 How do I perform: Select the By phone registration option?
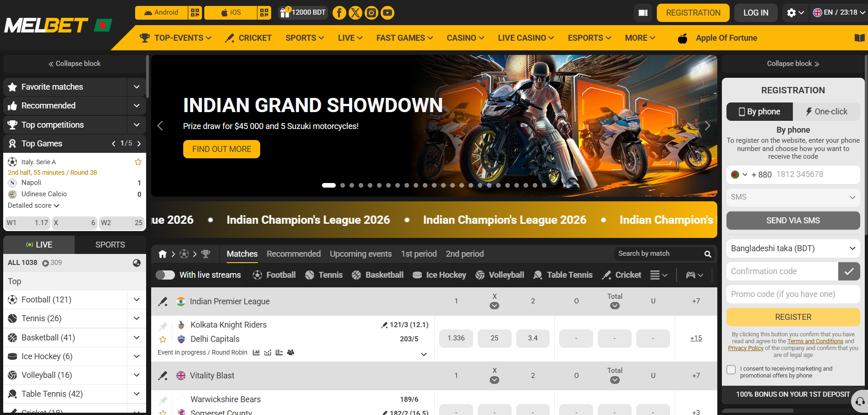759,112
